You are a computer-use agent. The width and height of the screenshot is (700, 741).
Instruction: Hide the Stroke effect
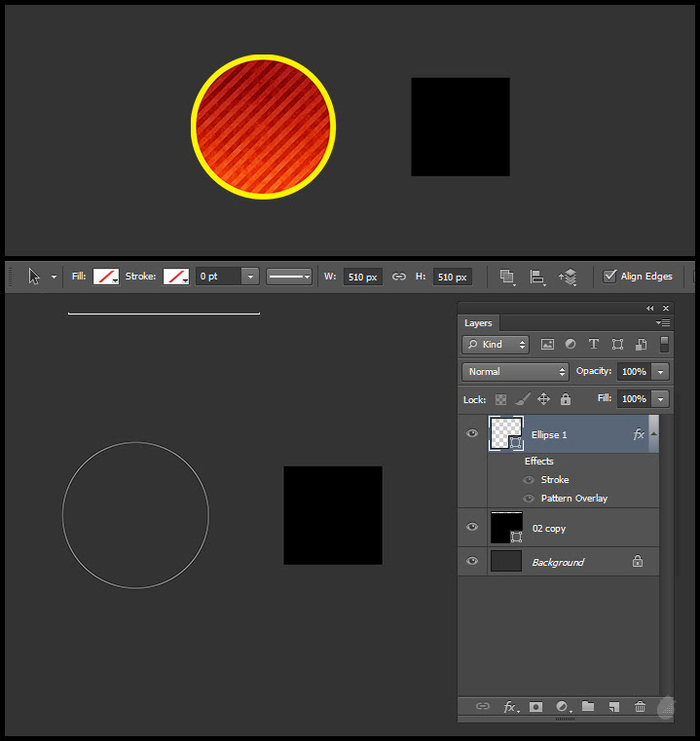pyautogui.click(x=529, y=480)
